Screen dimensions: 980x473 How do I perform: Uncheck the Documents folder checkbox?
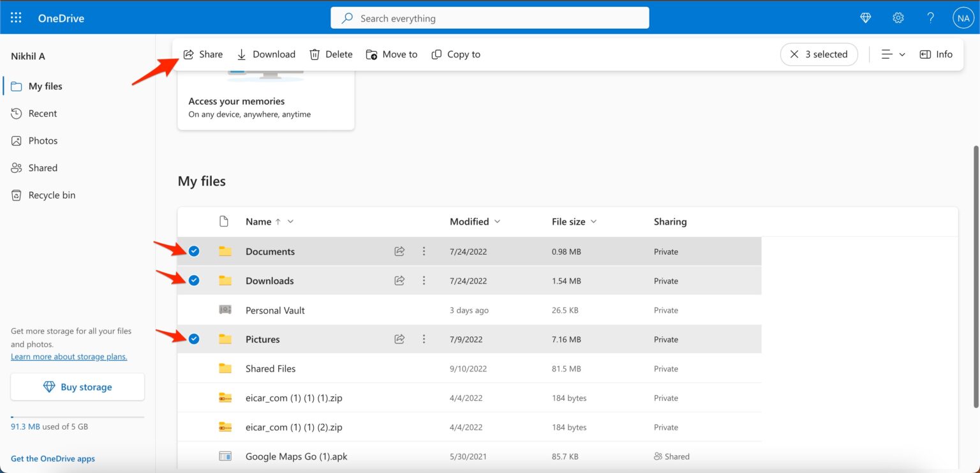pos(194,252)
